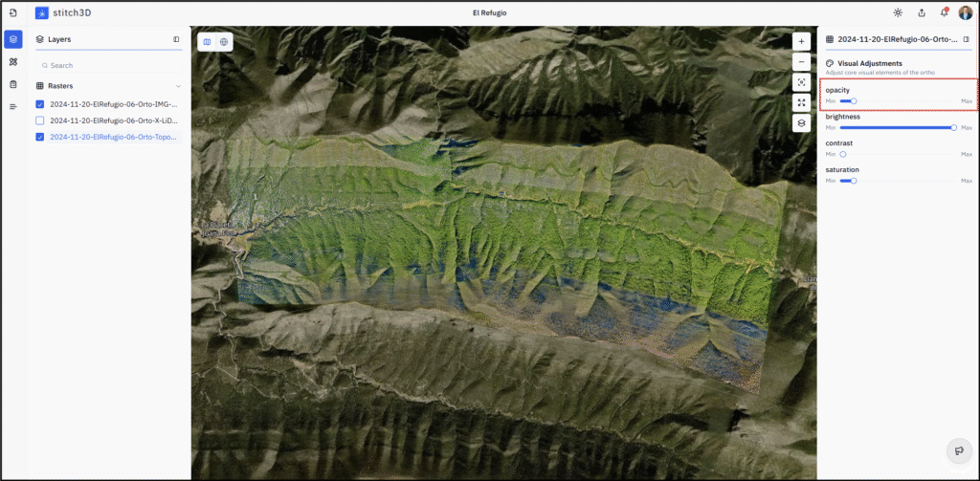The image size is (980, 481).
Task: Click the brightness slider handle
Action: [x=954, y=127]
